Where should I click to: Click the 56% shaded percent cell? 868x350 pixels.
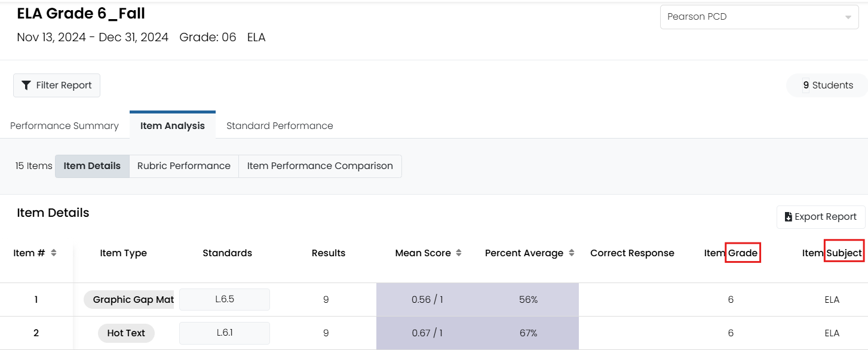529,300
